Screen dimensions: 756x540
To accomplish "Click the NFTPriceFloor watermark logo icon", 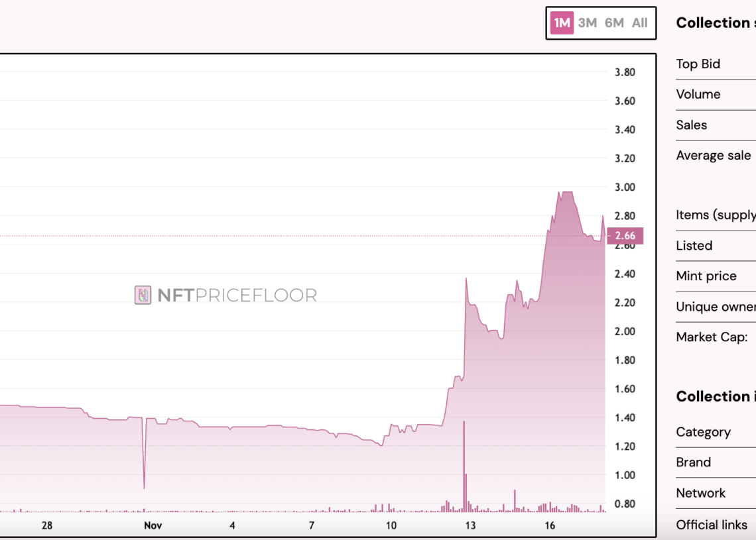I will click(x=143, y=295).
